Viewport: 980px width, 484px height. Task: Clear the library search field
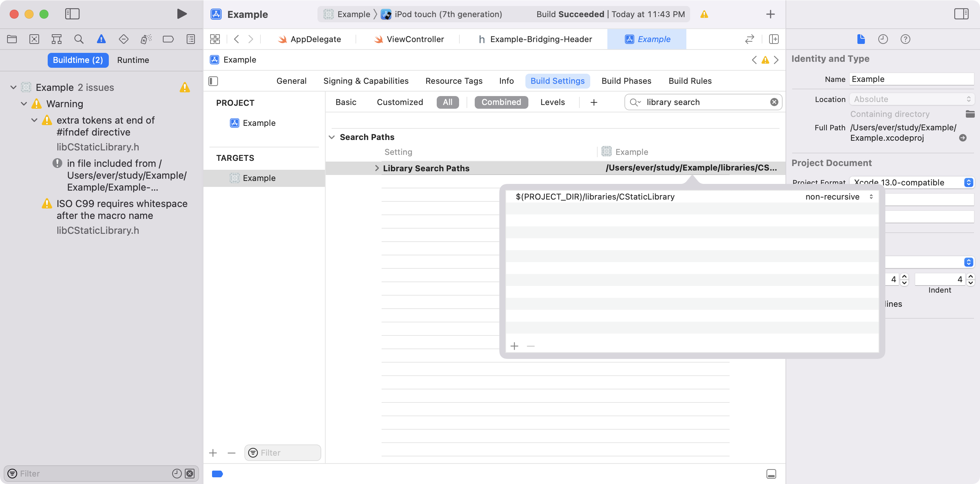774,102
